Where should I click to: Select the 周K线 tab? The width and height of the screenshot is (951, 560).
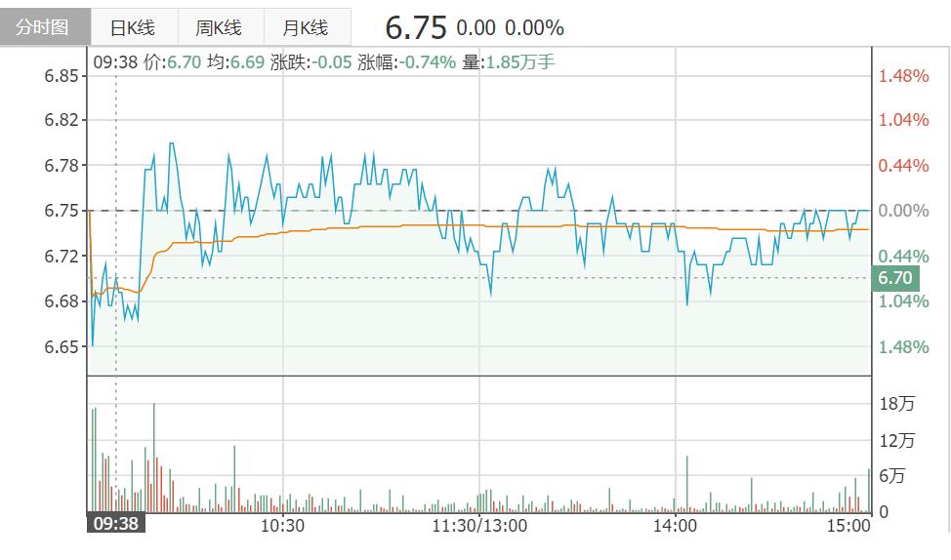[218, 27]
